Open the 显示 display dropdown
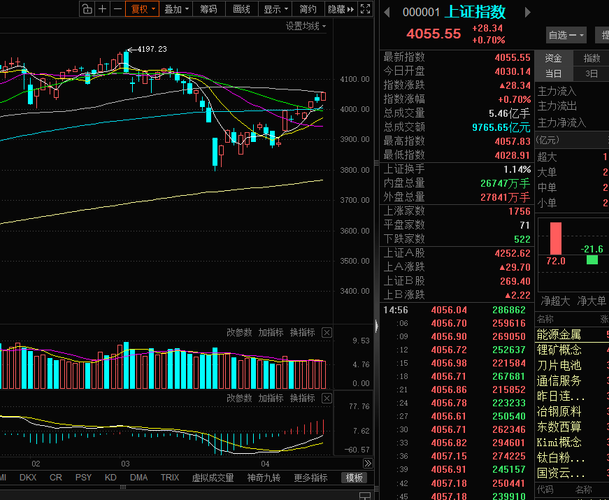 [x=275, y=9]
